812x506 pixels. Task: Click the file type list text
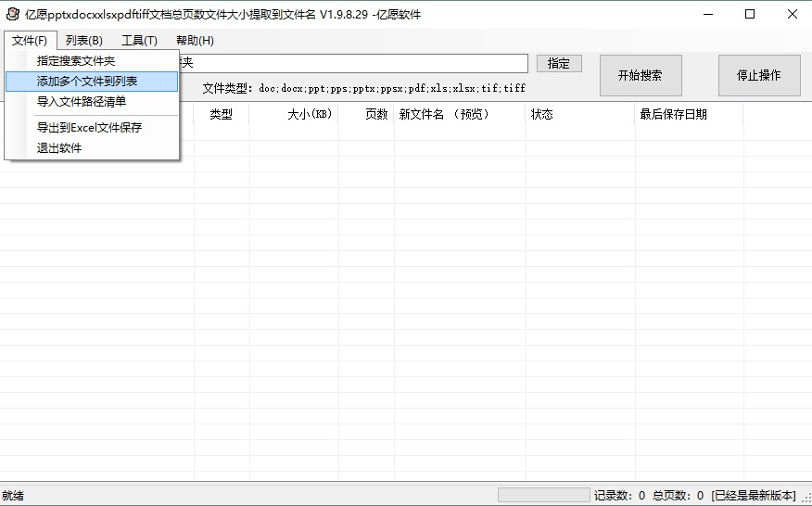coord(392,89)
